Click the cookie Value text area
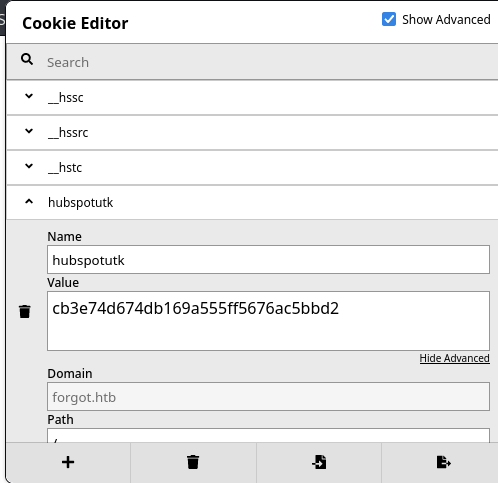This screenshot has width=498, height=483. [x=268, y=321]
